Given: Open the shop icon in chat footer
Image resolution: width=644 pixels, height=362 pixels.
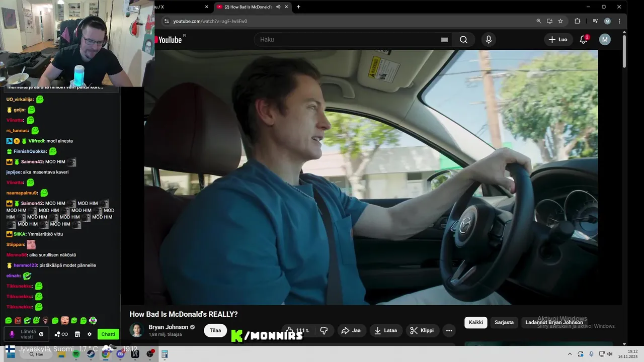Looking at the screenshot, I should click(77, 334).
